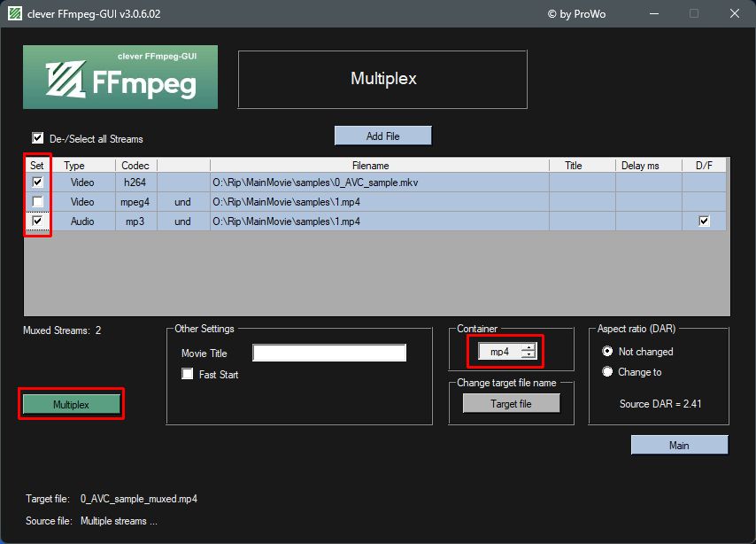Toggle De-/Select all Streams checkbox
756x544 pixels.
[37, 138]
